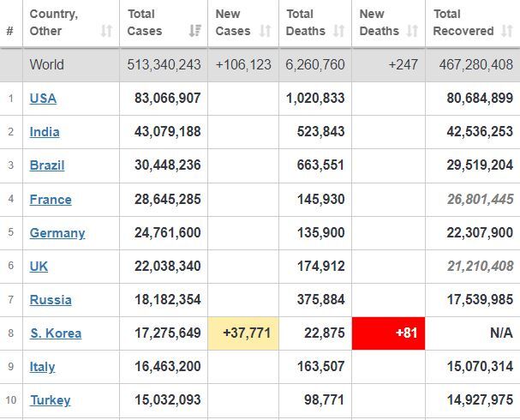Image resolution: width=520 pixels, height=420 pixels.
Task: Click the red +81 new deaths cell
Action: pyautogui.click(x=388, y=333)
